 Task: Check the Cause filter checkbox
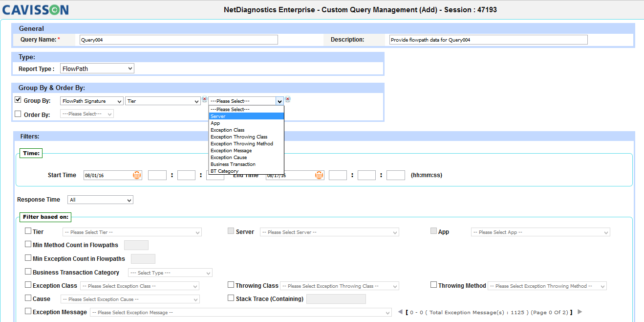[28, 298]
